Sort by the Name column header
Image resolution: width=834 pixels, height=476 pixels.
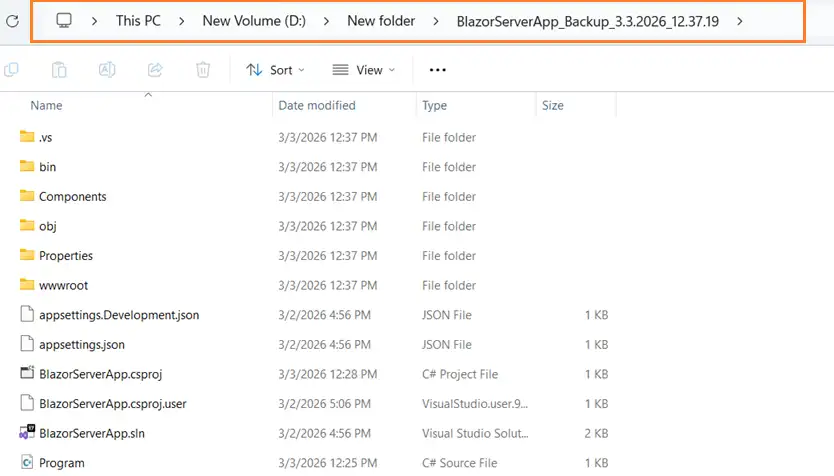[x=46, y=105]
